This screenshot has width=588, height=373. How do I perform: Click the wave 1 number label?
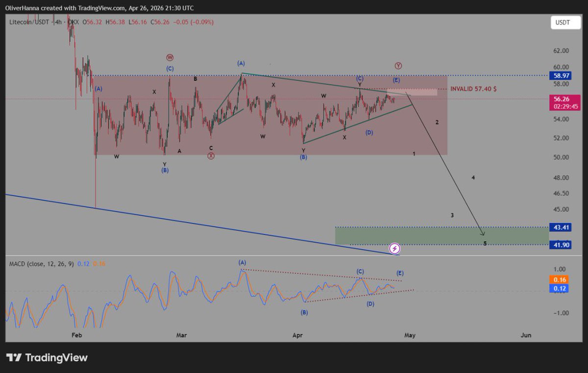pos(414,154)
